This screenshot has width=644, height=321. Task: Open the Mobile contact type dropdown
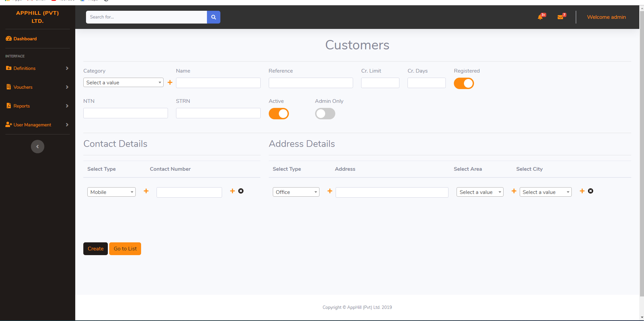pos(111,192)
